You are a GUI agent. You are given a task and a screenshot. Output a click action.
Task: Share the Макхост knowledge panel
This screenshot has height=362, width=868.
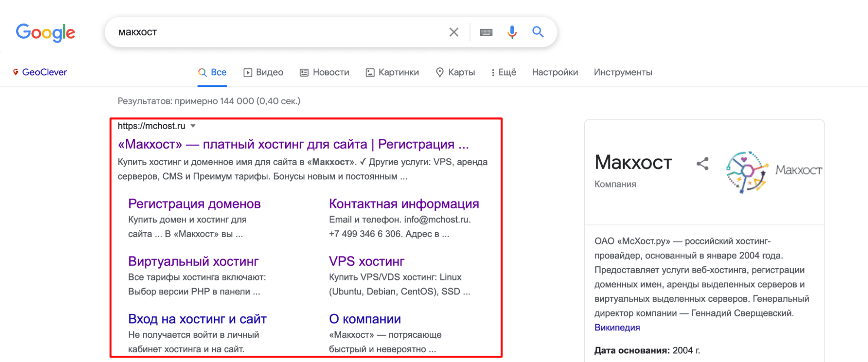[703, 164]
